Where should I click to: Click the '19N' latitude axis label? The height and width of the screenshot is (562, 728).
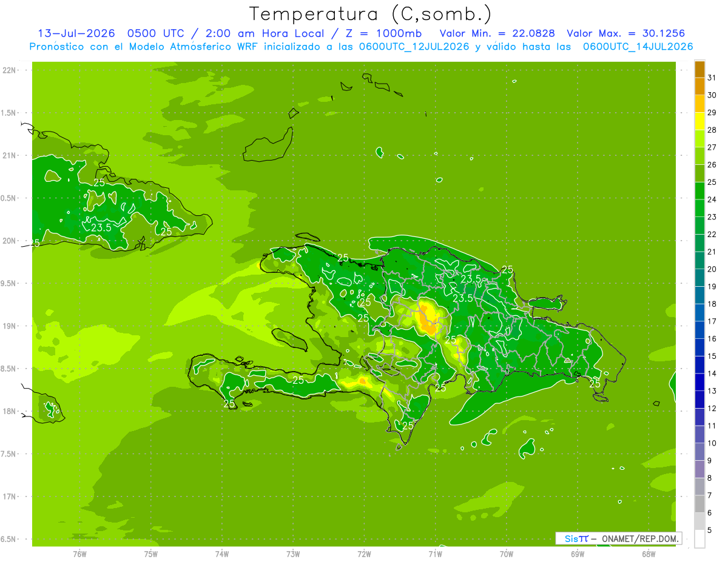(x=10, y=326)
